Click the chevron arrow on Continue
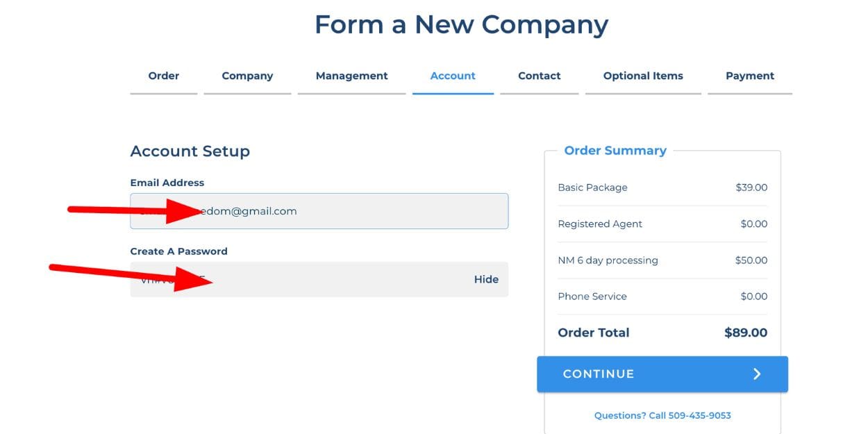This screenshot has width=868, height=434. pos(757,374)
